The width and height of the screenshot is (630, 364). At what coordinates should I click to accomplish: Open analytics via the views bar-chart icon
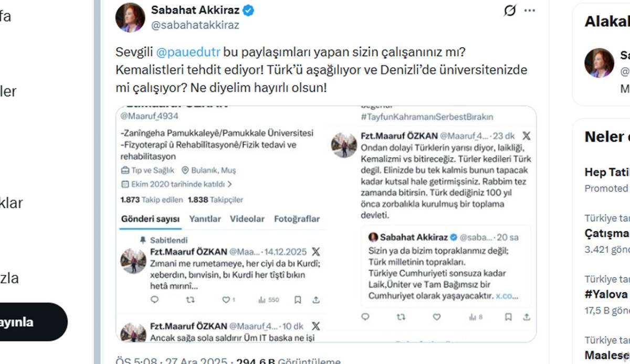261,300
